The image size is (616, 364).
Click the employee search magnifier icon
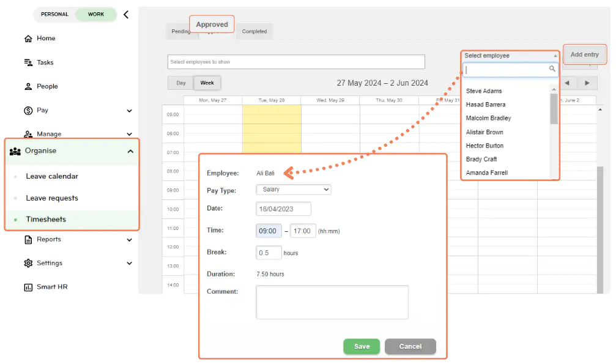tap(552, 69)
